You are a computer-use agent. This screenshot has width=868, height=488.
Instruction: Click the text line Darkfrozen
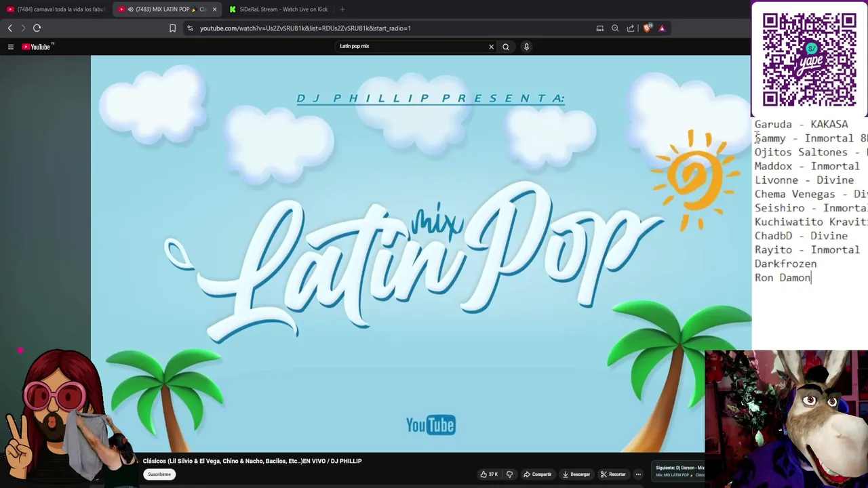click(785, 264)
